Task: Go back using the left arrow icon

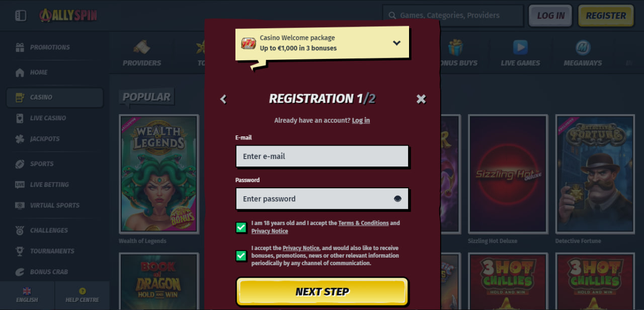Action: tap(223, 99)
